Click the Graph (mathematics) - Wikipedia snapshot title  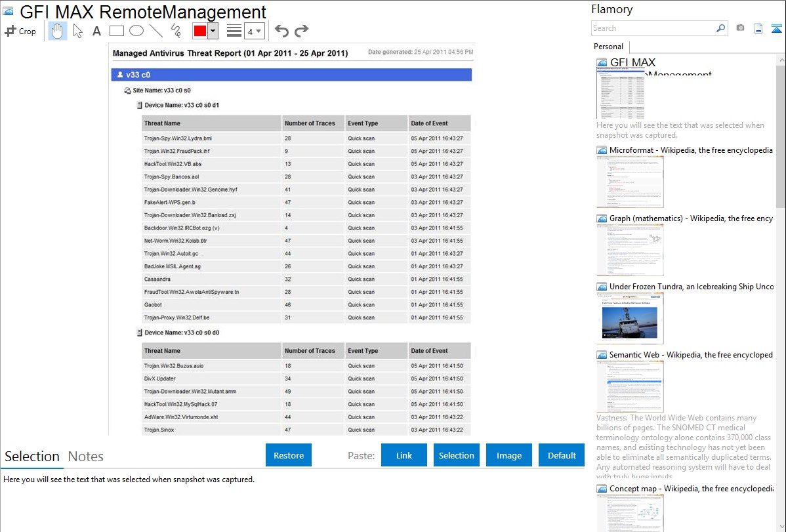[691, 218]
